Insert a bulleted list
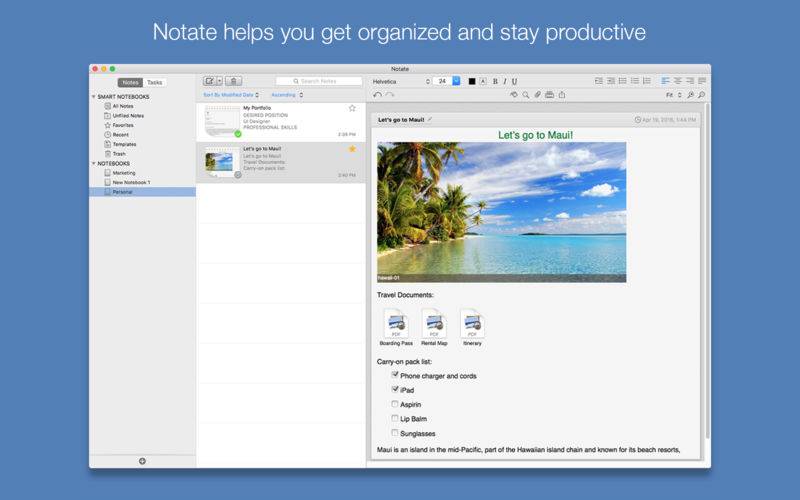The image size is (800, 500). [635, 81]
